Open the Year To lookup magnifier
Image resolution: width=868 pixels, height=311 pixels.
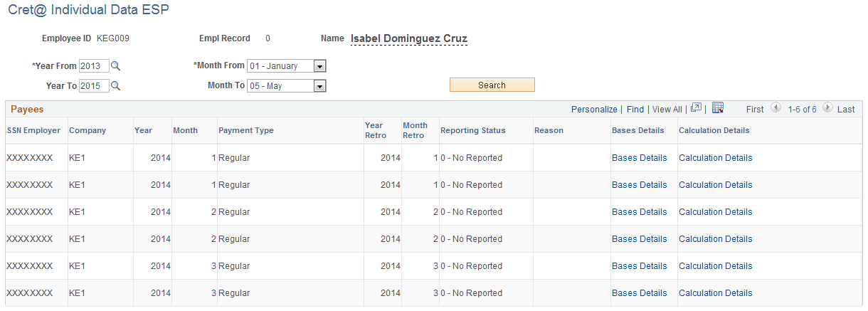(x=116, y=86)
